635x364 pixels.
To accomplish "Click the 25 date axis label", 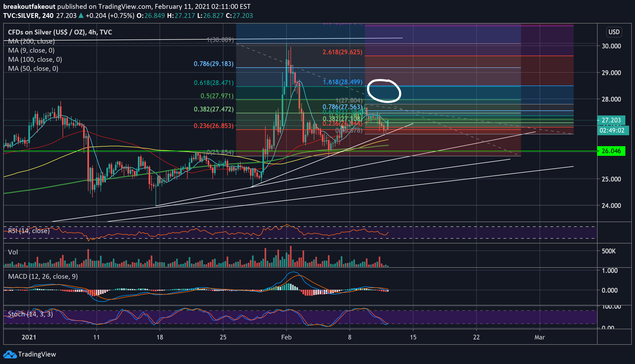I will coord(223,337).
